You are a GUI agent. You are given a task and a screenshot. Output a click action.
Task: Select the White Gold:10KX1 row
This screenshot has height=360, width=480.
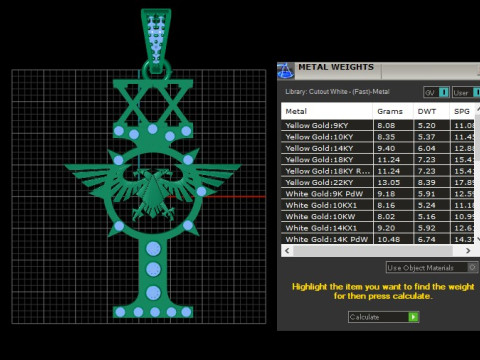[378, 205]
